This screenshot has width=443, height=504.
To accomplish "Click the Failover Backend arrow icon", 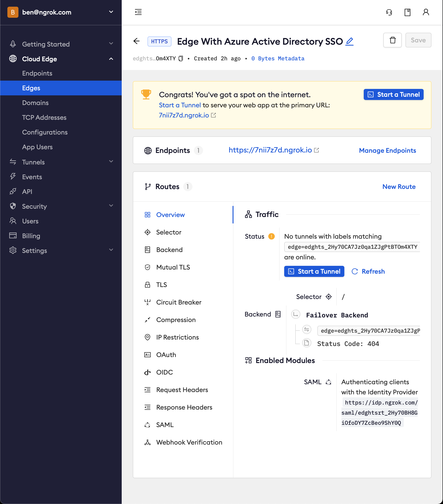I will [x=295, y=314].
